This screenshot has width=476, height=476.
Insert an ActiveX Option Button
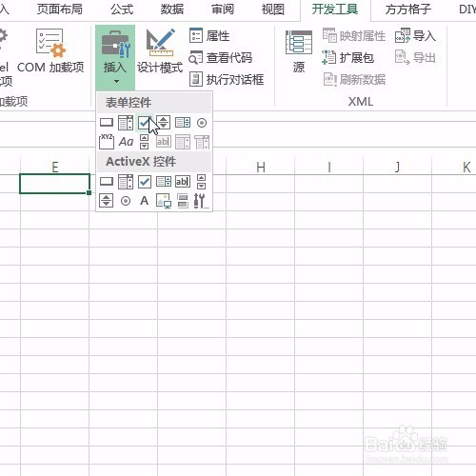tap(126, 201)
